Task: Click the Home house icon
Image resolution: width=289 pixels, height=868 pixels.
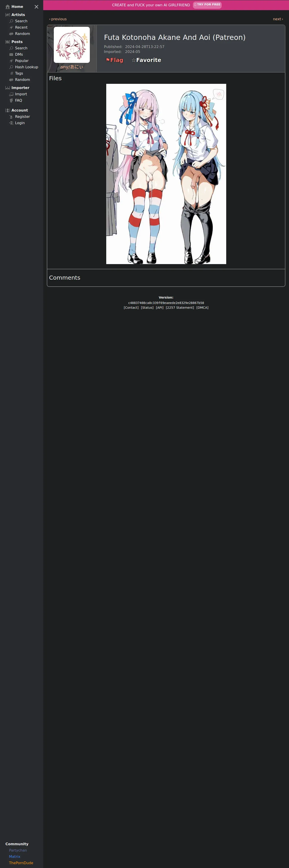Action: 8,7
